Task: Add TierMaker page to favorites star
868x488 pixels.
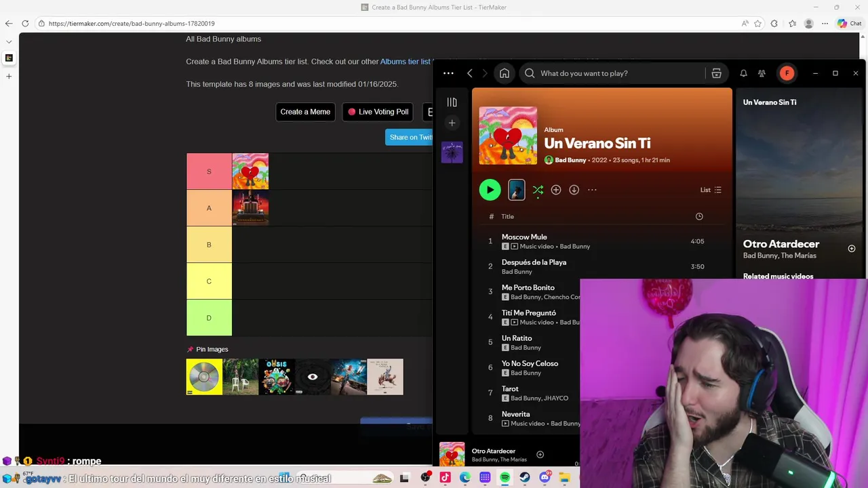Action: tap(757, 23)
